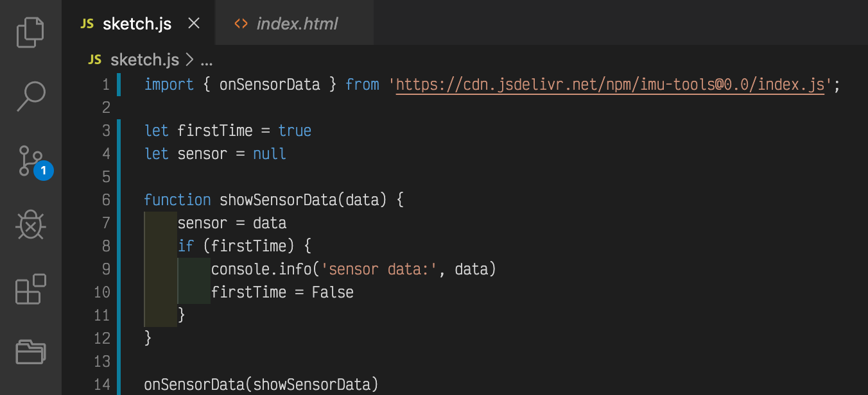Click the HTML icon in index.html tab

241,24
